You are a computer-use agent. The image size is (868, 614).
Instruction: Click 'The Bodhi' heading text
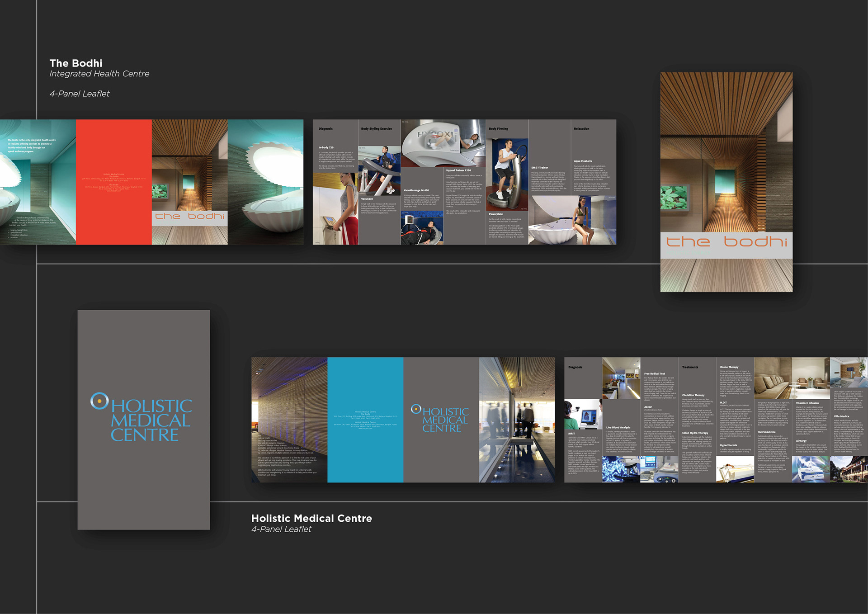(76, 63)
